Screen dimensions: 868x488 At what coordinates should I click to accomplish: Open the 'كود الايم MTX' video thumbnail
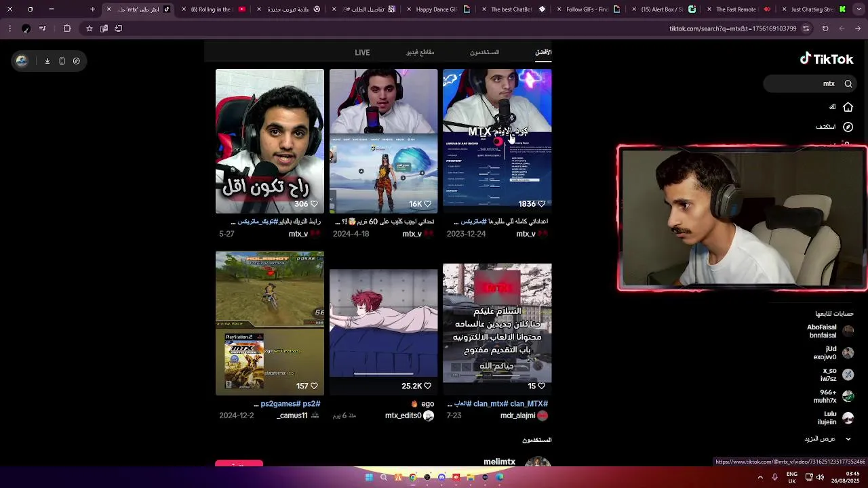tap(497, 141)
